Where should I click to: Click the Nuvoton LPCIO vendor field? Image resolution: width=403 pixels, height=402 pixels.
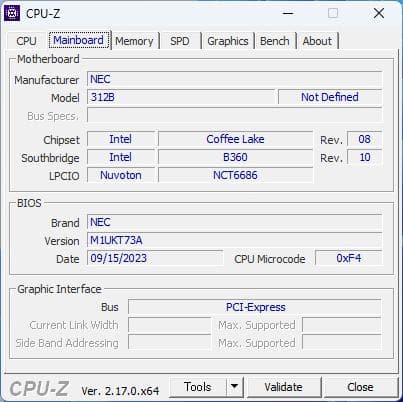(121, 175)
